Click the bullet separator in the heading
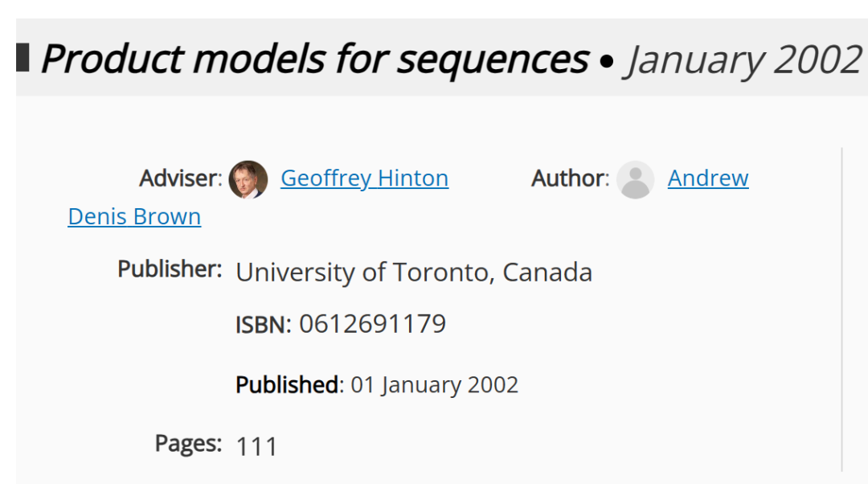Screen dimensions: 868x484 click(607, 61)
